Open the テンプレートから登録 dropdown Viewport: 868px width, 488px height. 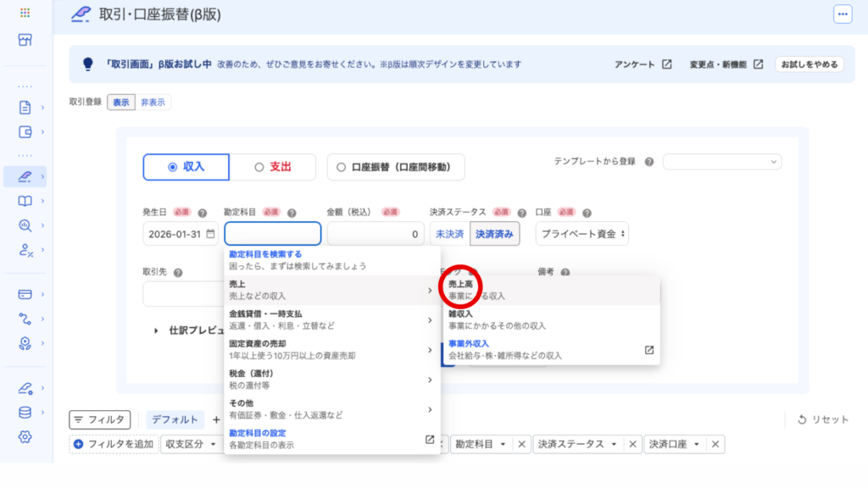tap(722, 161)
